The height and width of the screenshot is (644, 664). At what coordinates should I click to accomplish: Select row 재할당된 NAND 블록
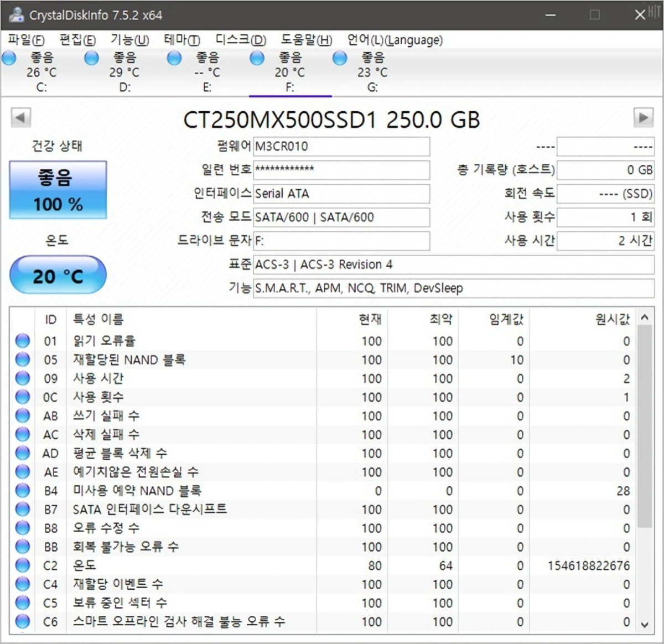coord(324,360)
